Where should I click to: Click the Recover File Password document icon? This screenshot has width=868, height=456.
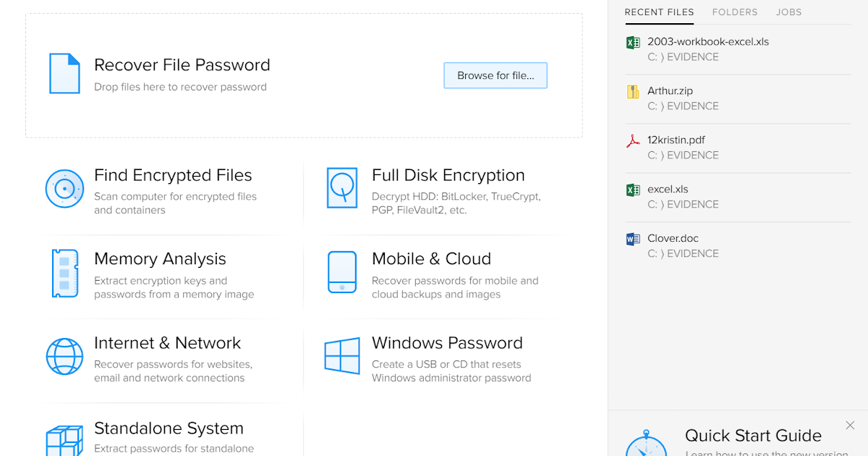pyautogui.click(x=64, y=73)
